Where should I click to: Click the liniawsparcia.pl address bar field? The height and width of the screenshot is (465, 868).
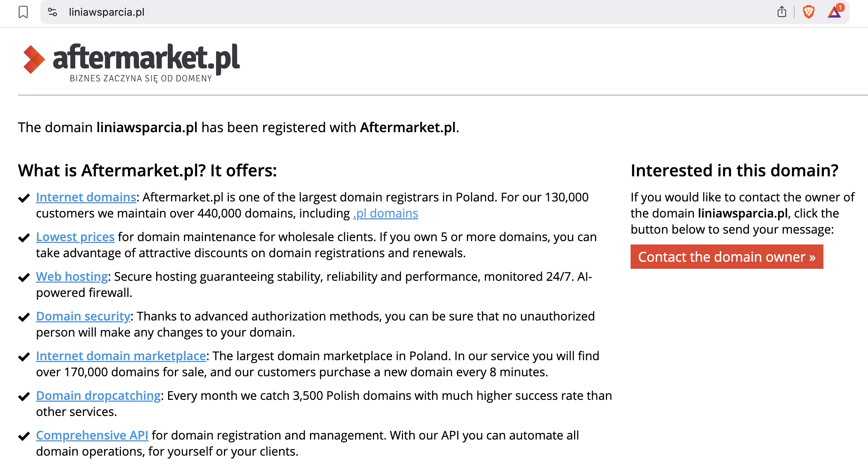click(x=374, y=12)
